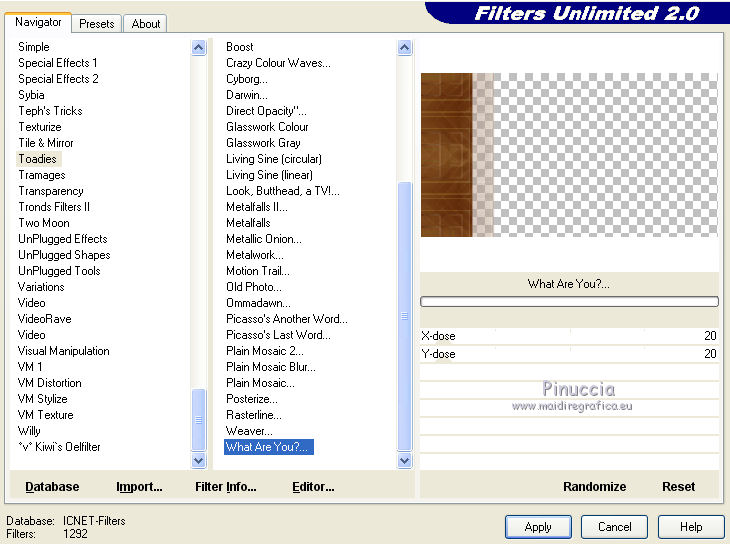This screenshot has height=544, width=730.
Task: Choose Tile & Mirror category
Action: (46, 143)
